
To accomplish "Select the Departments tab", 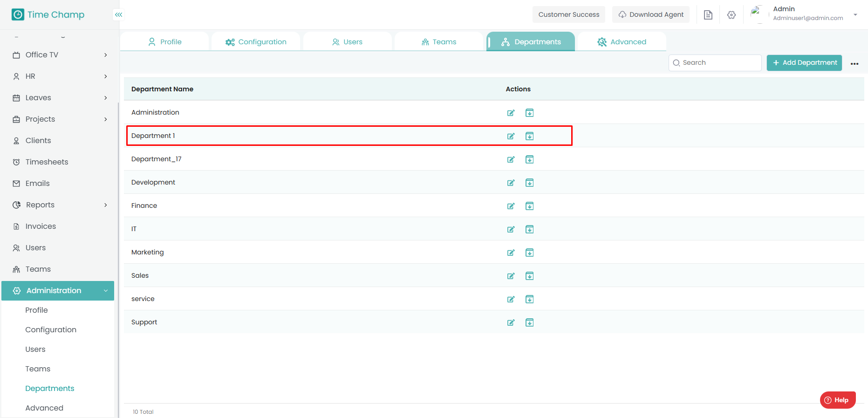I will [531, 41].
